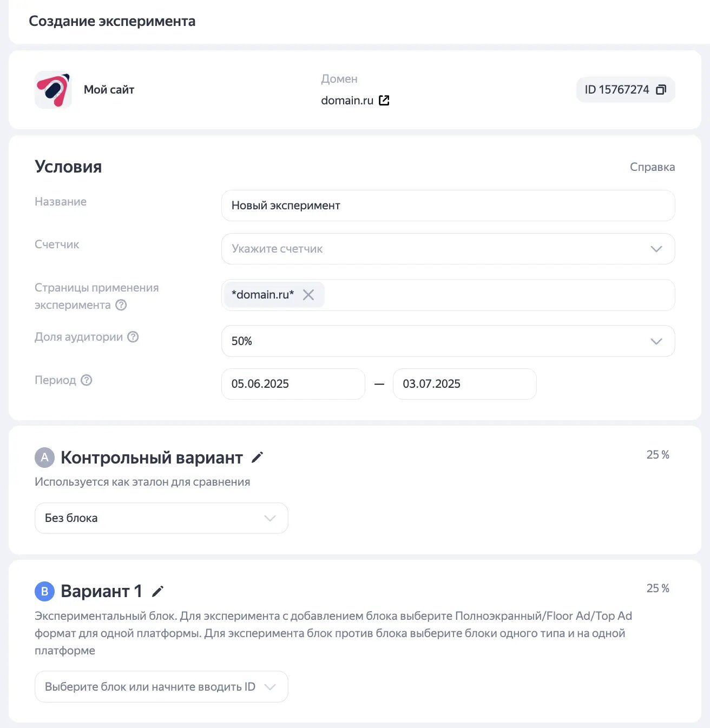Open the Справка help link
Viewport: 710px width, 728px height.
(652, 167)
